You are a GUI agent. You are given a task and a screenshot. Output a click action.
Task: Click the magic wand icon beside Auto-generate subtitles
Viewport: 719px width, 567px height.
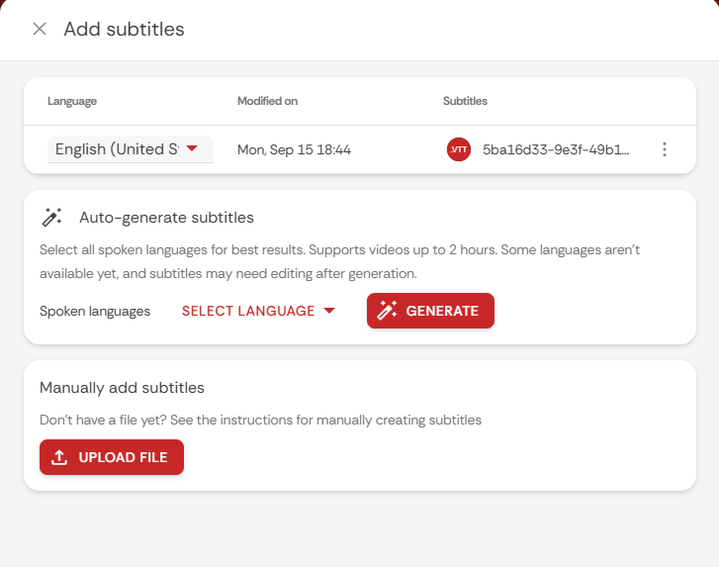tap(52, 217)
